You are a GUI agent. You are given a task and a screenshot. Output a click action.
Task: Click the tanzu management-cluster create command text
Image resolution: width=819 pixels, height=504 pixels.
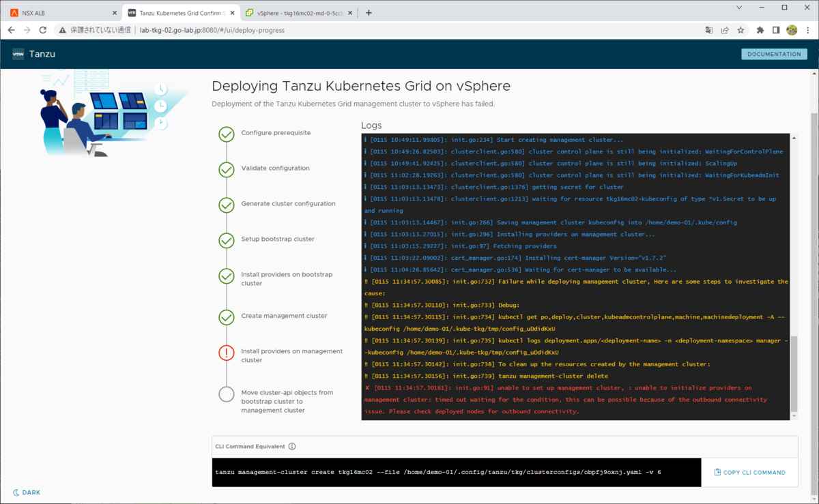click(438, 472)
